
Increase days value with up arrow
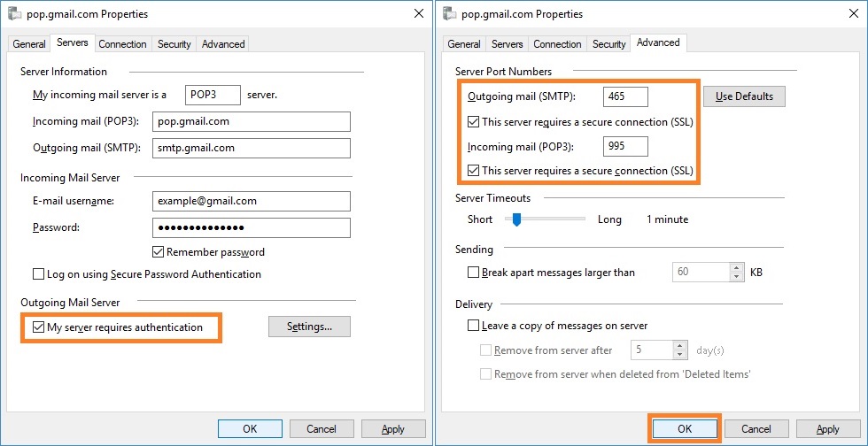(680, 346)
